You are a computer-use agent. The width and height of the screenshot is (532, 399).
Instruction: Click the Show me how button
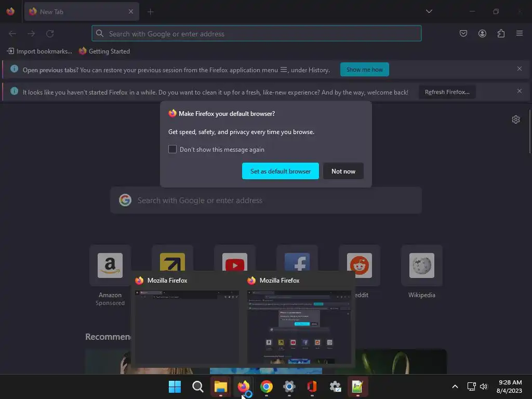(364, 70)
